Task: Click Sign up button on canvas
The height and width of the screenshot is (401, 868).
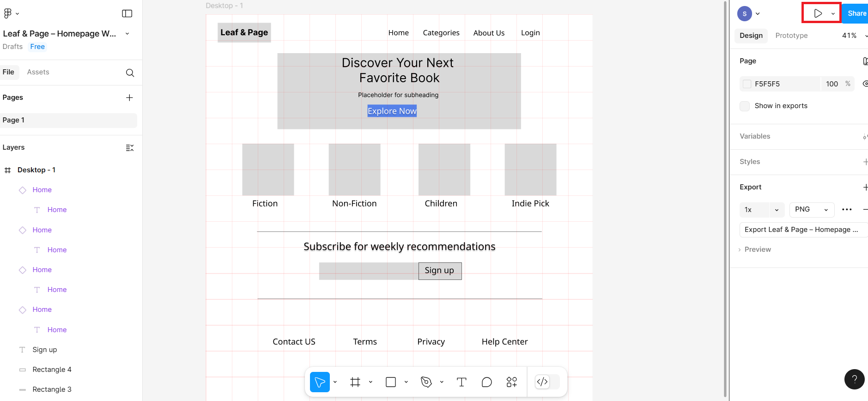Action: 440,271
